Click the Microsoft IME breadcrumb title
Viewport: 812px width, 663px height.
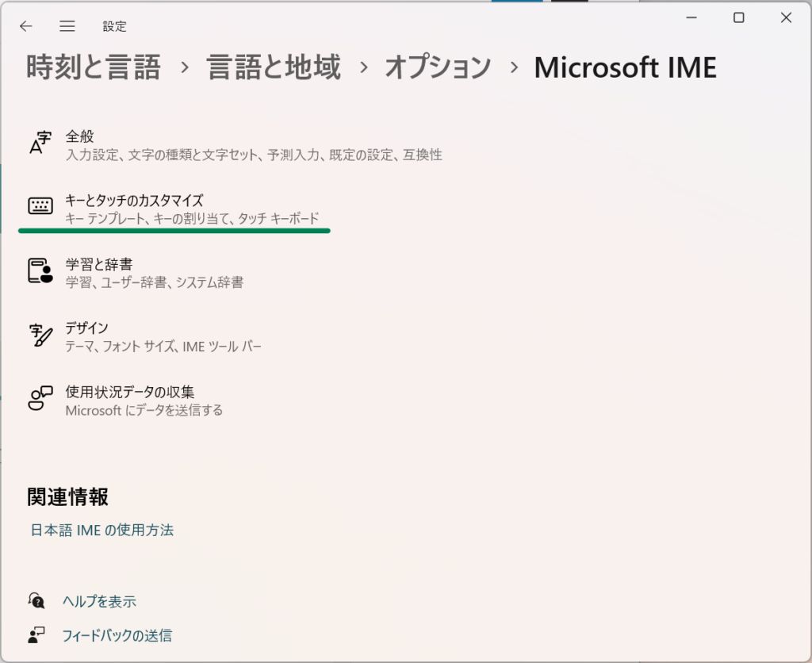[625, 67]
